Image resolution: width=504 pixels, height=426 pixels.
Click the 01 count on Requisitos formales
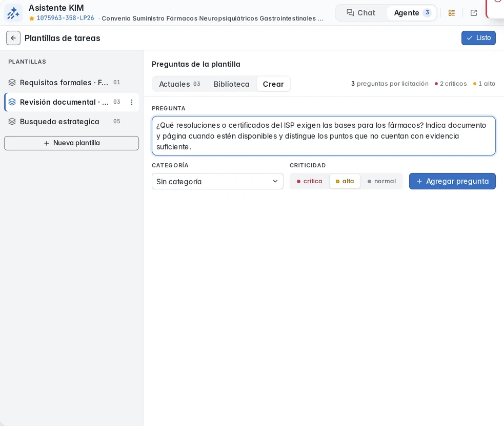point(117,82)
